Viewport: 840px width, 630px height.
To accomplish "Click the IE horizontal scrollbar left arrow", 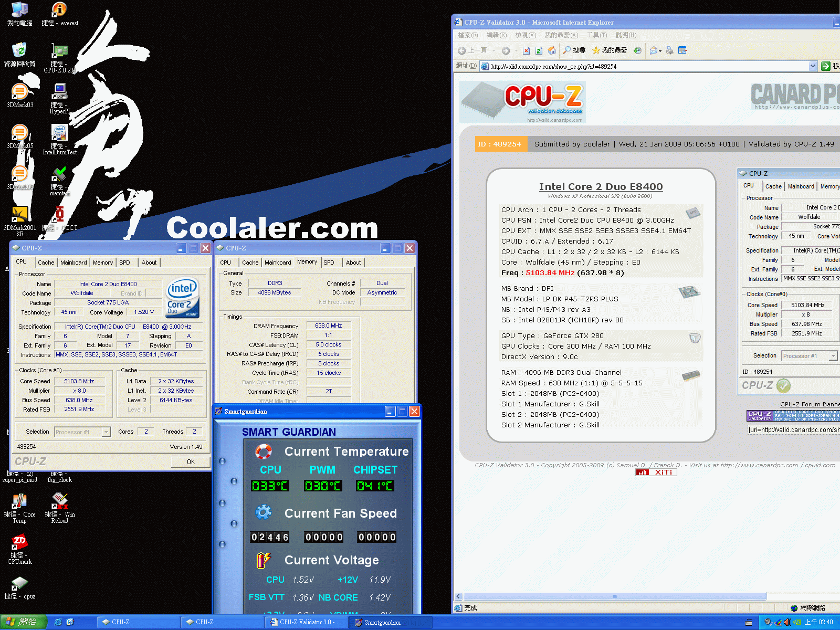I will click(x=458, y=596).
